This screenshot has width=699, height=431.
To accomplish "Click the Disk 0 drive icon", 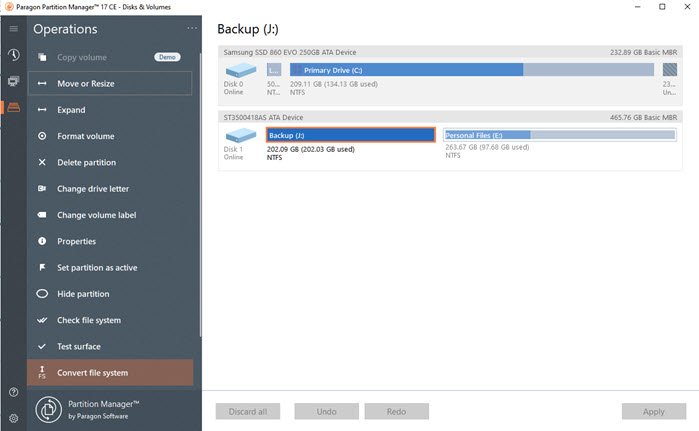I will [x=241, y=70].
